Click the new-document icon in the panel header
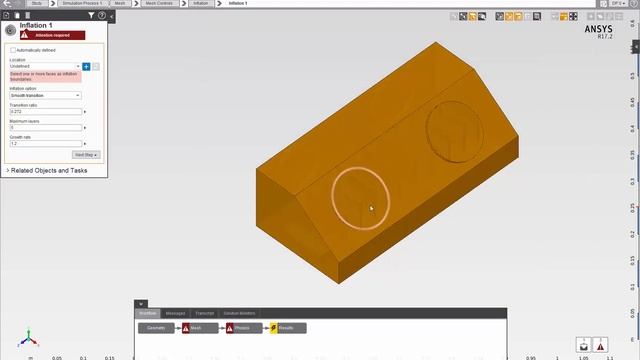The height and width of the screenshot is (360, 640). click(x=7, y=16)
